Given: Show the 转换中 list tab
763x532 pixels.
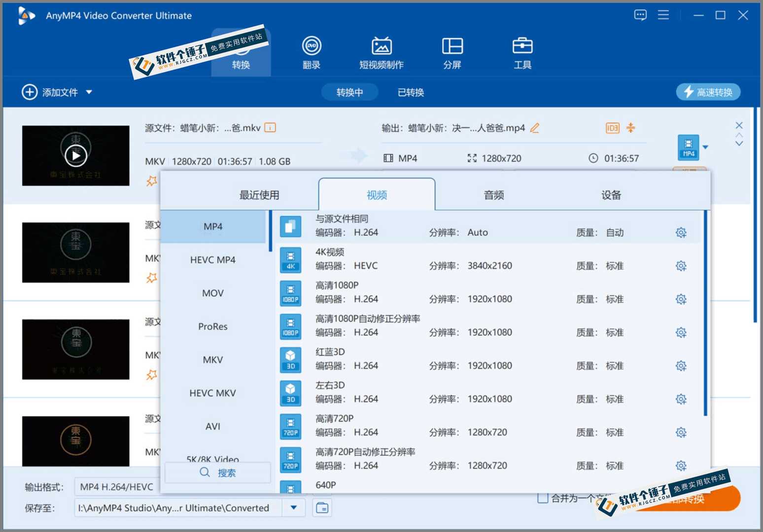Looking at the screenshot, I should pos(349,92).
